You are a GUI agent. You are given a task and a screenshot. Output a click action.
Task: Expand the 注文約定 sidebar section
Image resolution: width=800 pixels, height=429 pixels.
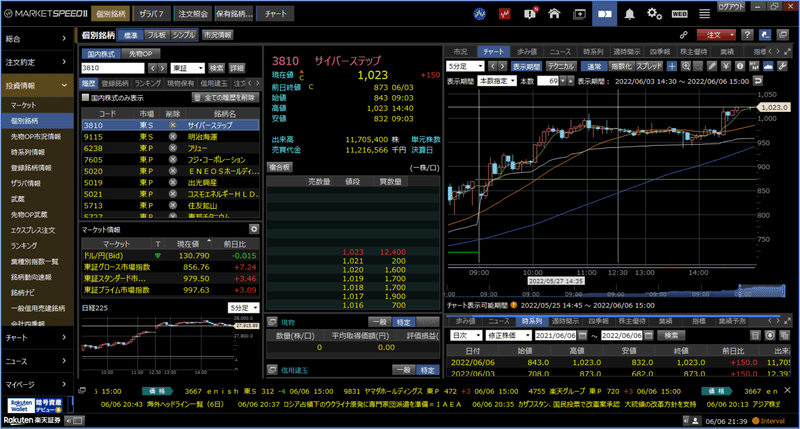coord(37,62)
